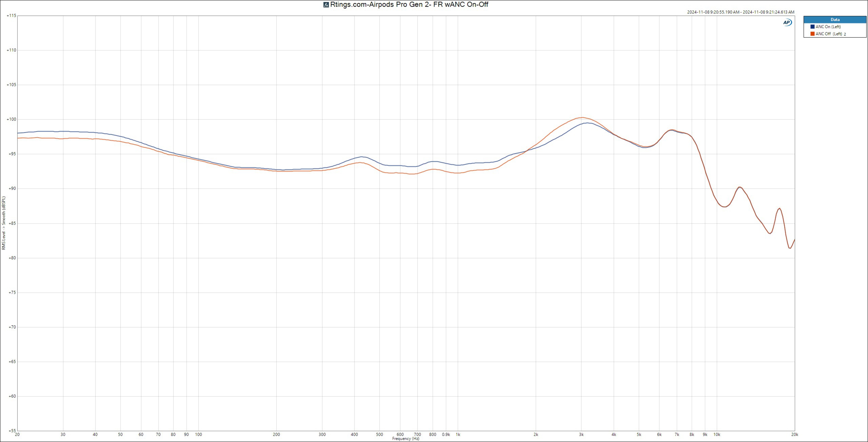
Task: Click the 200 x-axis tick label
Action: [x=276, y=435]
